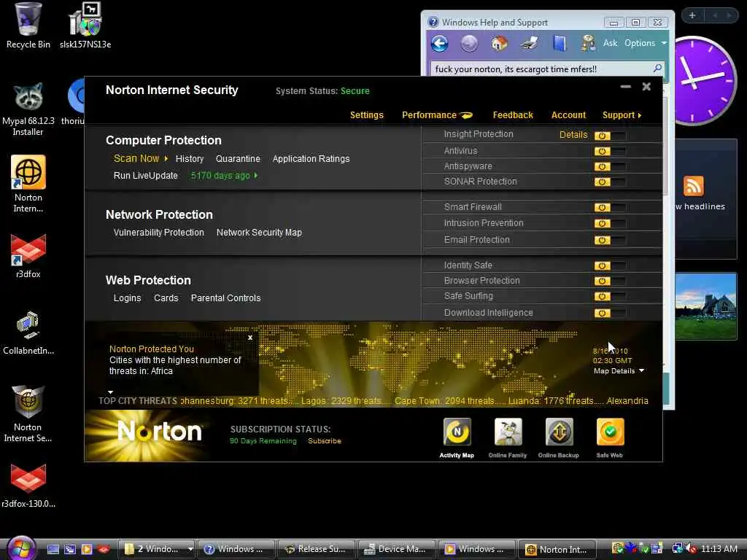Click the Subscribe link
This screenshot has height=560, width=747.
click(325, 441)
